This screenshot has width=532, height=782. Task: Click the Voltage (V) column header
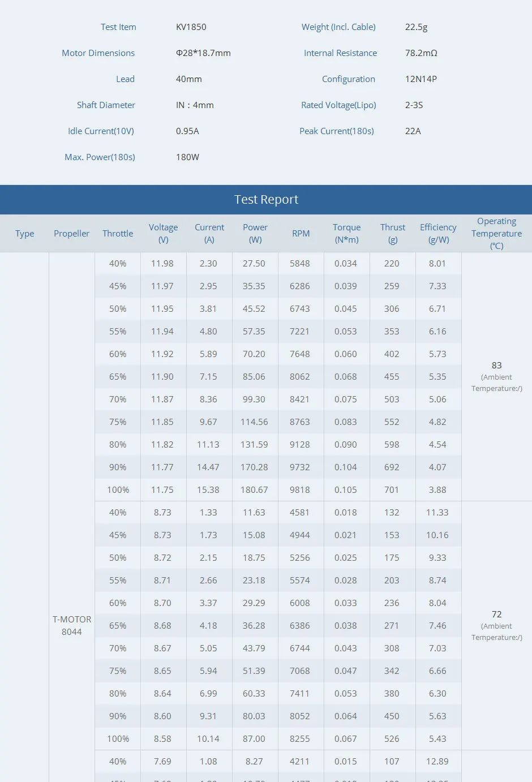pyautogui.click(x=163, y=233)
